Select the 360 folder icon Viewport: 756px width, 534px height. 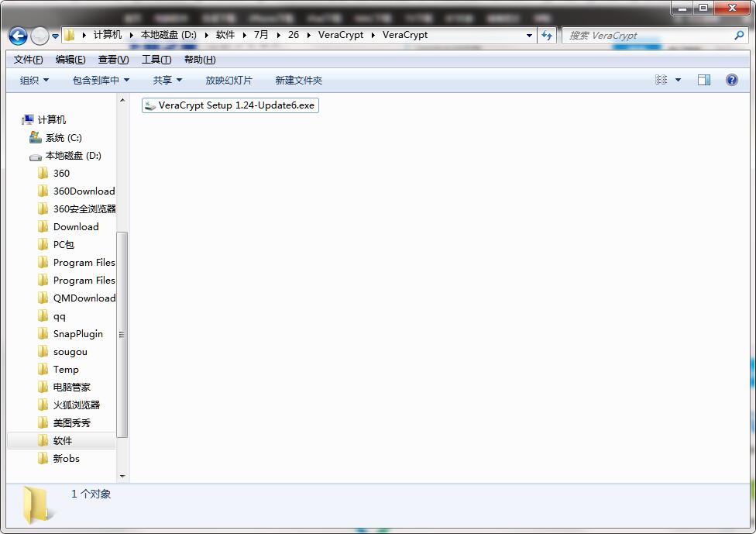click(43, 173)
